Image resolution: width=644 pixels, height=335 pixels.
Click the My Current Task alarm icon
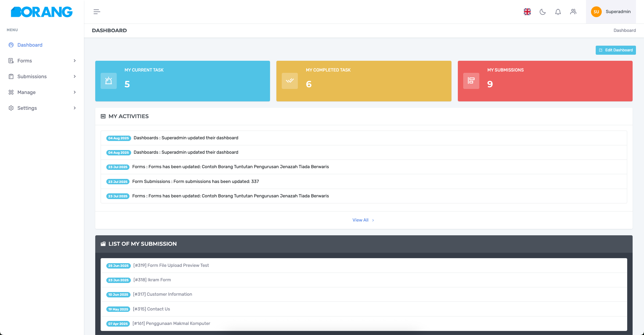point(109,81)
